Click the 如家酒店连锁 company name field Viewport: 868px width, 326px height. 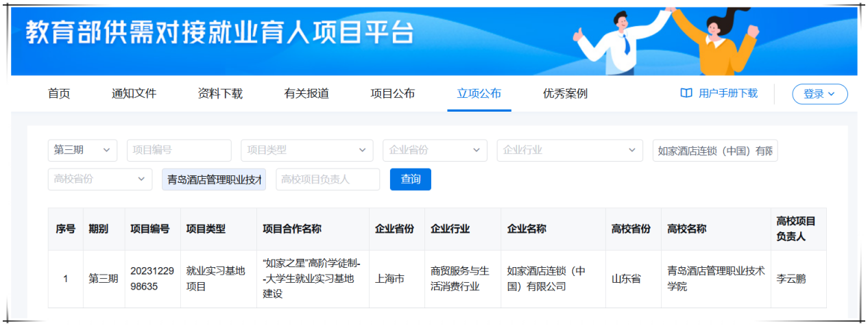click(714, 151)
